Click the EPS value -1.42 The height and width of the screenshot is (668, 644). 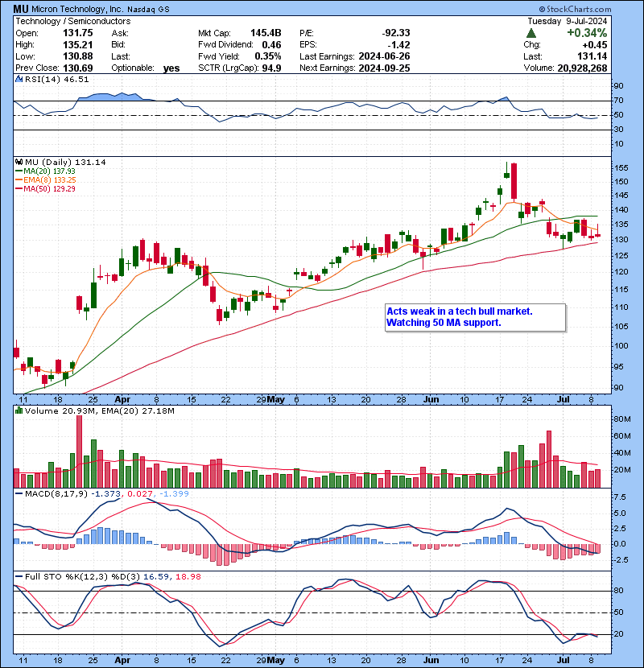pos(398,45)
